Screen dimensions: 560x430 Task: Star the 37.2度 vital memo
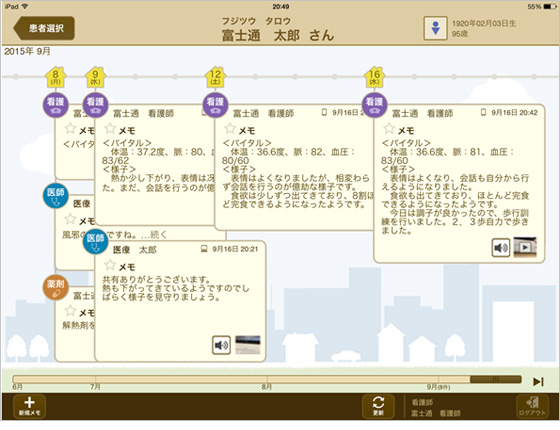pos(110,129)
